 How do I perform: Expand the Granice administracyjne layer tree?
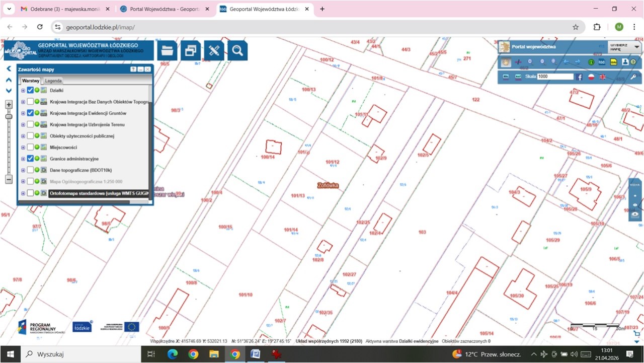[23, 159]
